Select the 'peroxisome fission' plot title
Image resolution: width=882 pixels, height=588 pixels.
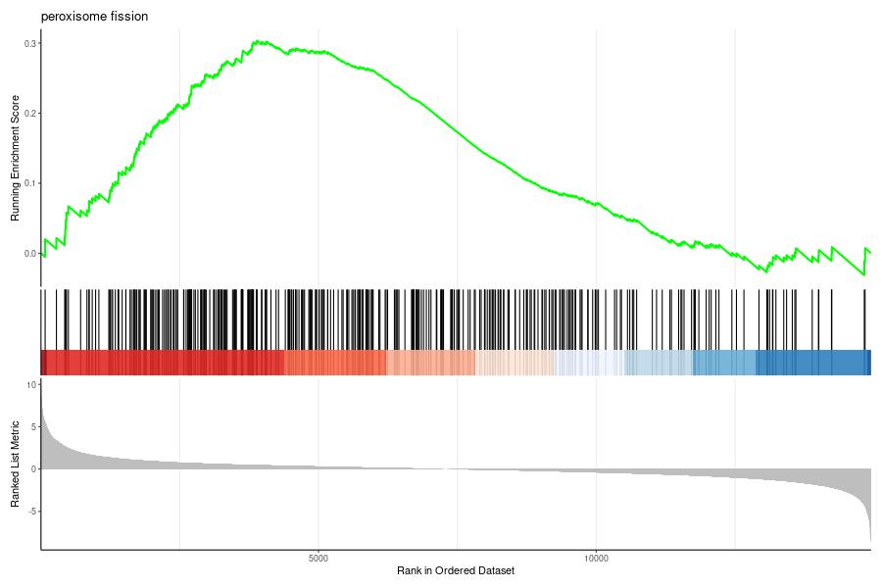(94, 17)
